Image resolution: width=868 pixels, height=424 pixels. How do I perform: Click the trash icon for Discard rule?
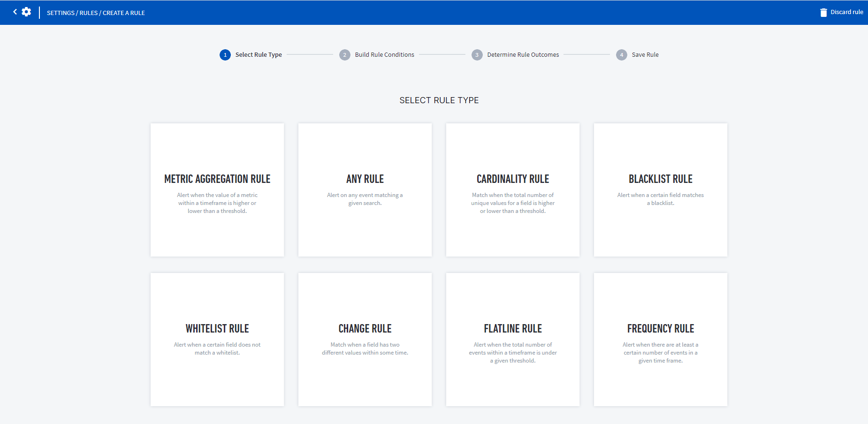pyautogui.click(x=823, y=13)
